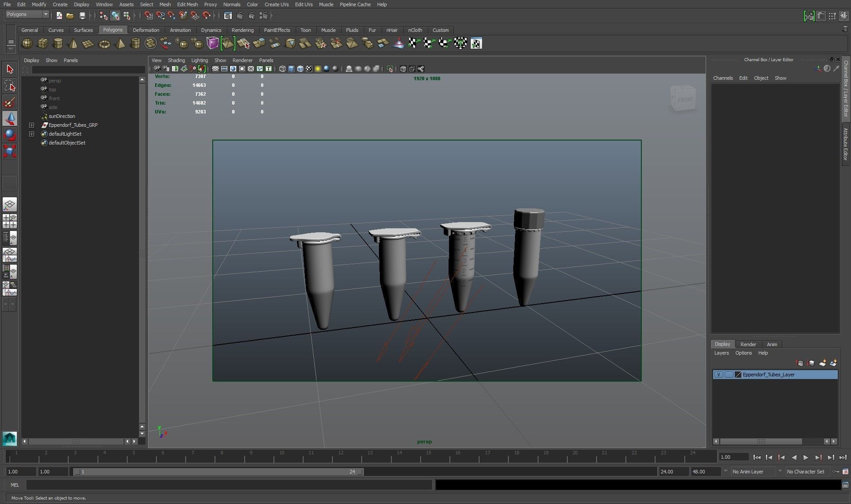Screen dimensions: 851x504
Task: Toggle viewport textured display icon
Action: pos(309,69)
